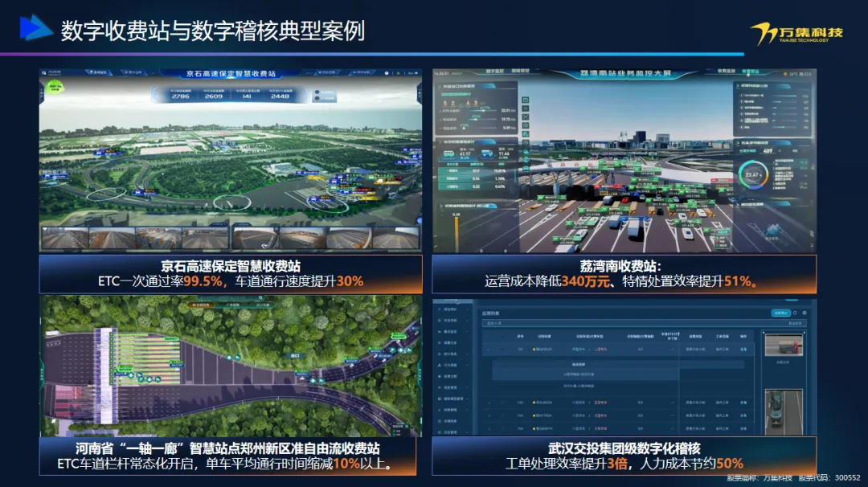868x487 pixels.
Task: Click the yellow vertical bar labeled 0.39
Action: [457, 234]
